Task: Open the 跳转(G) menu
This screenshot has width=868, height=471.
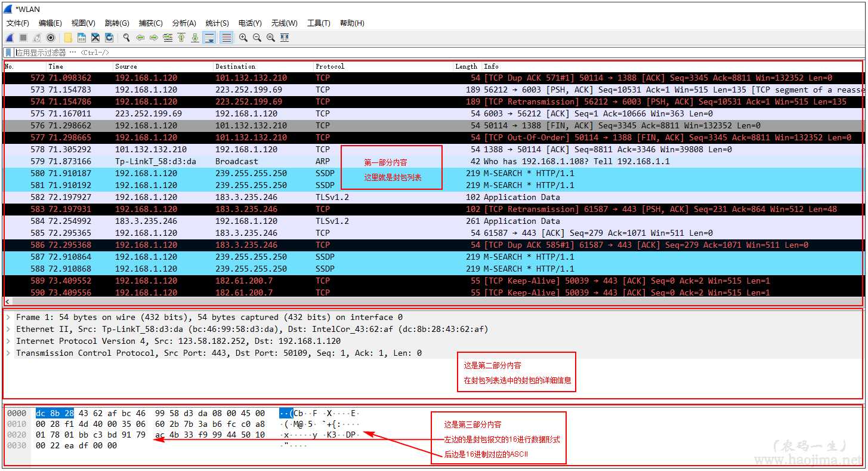Action: pyautogui.click(x=117, y=23)
